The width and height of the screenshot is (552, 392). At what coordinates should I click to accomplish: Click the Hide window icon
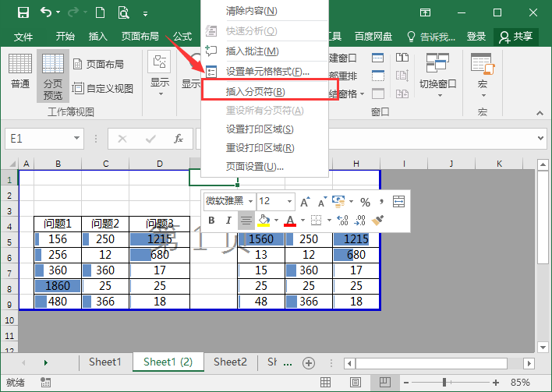click(377, 76)
